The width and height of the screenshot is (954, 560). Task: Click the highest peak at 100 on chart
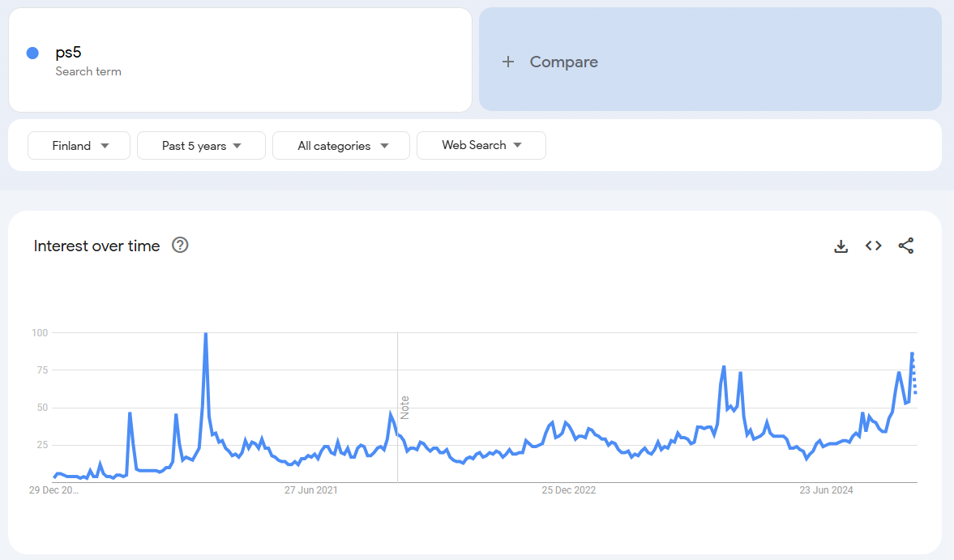[206, 334]
